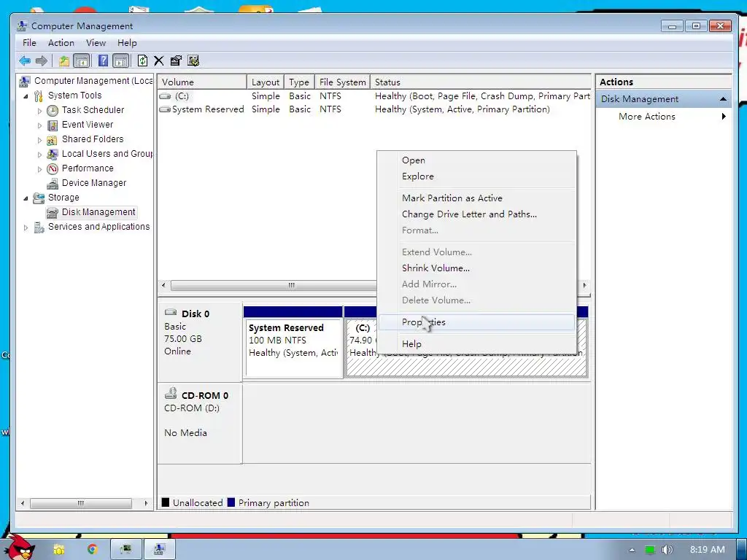Image resolution: width=747 pixels, height=560 pixels.
Task: Open Help via blue question mark icon
Action: [103, 61]
